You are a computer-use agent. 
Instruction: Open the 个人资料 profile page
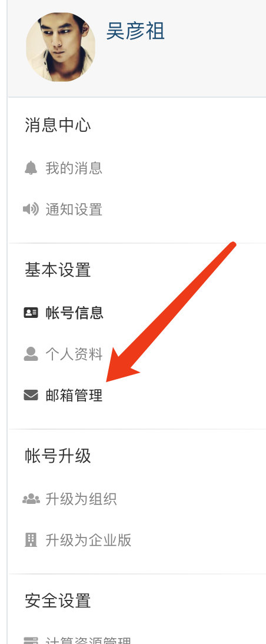pos(74,354)
